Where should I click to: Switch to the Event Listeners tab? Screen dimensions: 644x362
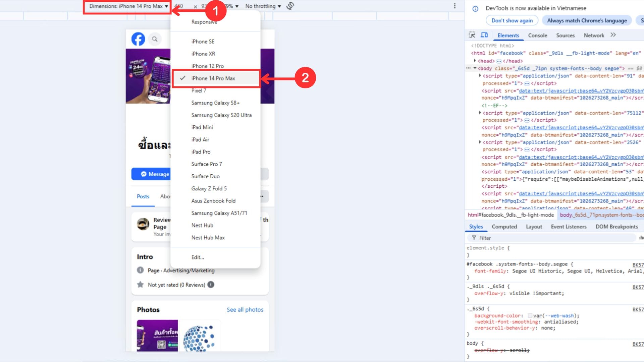click(x=569, y=227)
